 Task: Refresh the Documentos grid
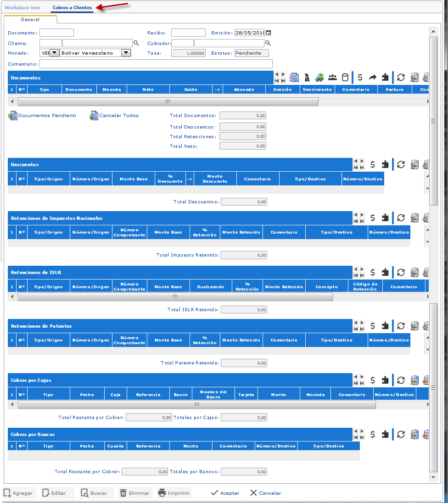pos(401,77)
